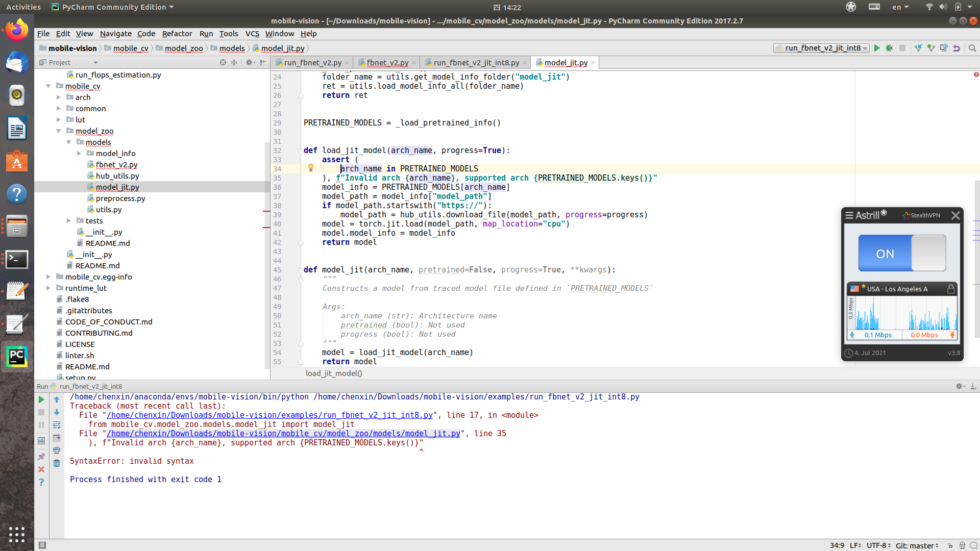The width and height of the screenshot is (980, 551).
Task: Expand the arch folder in Project view
Action: tap(59, 97)
